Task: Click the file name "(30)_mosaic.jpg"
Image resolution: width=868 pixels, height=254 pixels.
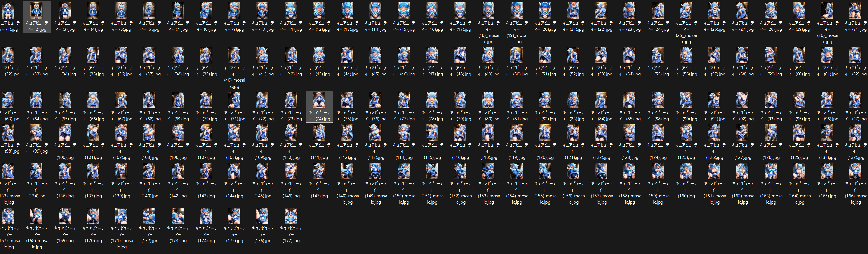Action: pos(827,32)
